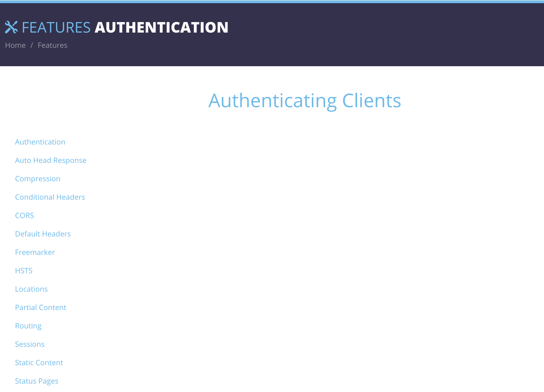Open the HSTS documentation link
Screen dimensions: 544x392
[24, 270]
